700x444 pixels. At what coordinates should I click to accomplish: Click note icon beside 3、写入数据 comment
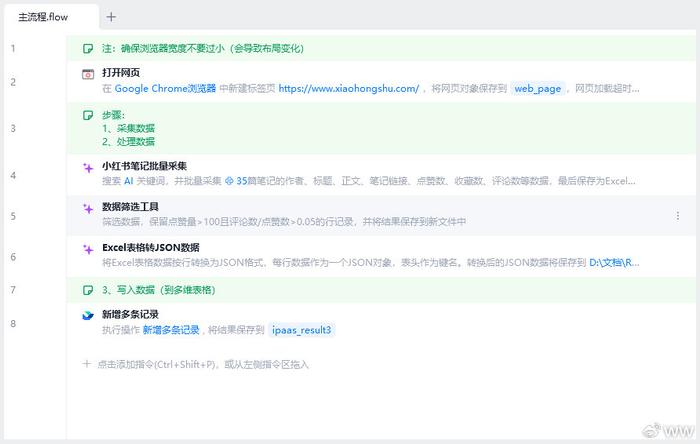pos(88,290)
